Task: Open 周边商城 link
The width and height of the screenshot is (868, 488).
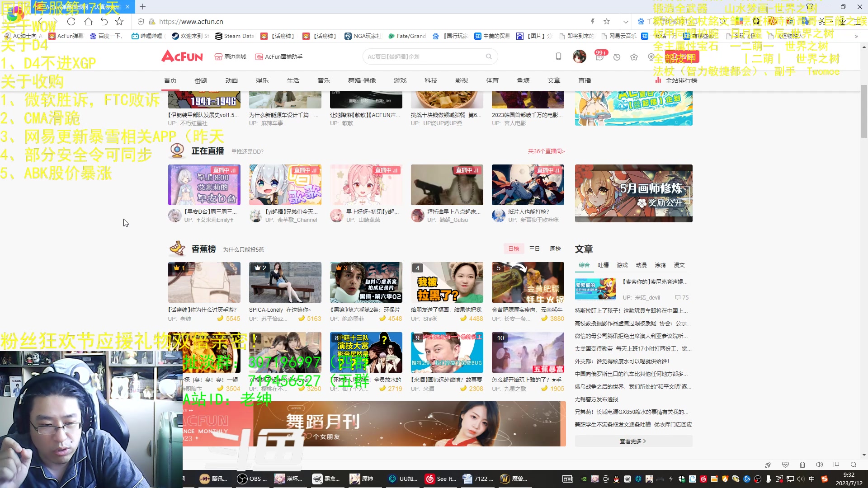Action: [x=231, y=57]
